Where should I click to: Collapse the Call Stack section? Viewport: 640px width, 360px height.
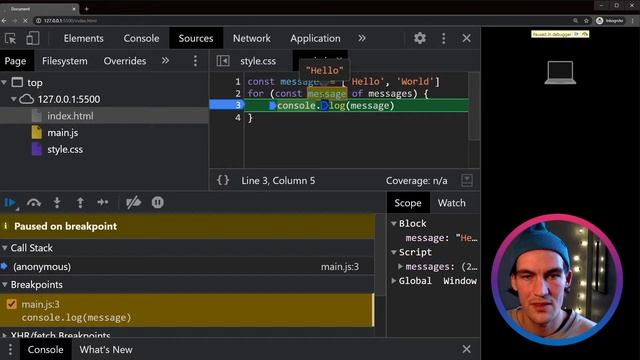[5, 248]
